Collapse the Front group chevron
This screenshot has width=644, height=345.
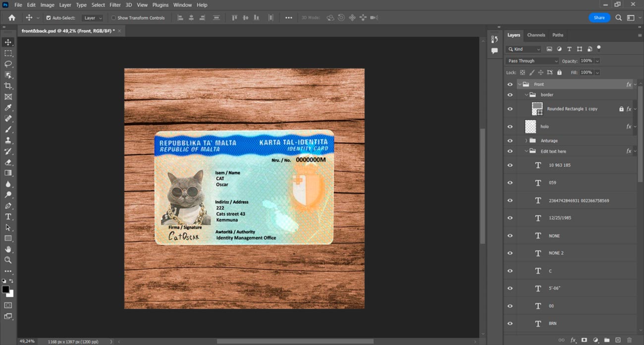(x=520, y=84)
